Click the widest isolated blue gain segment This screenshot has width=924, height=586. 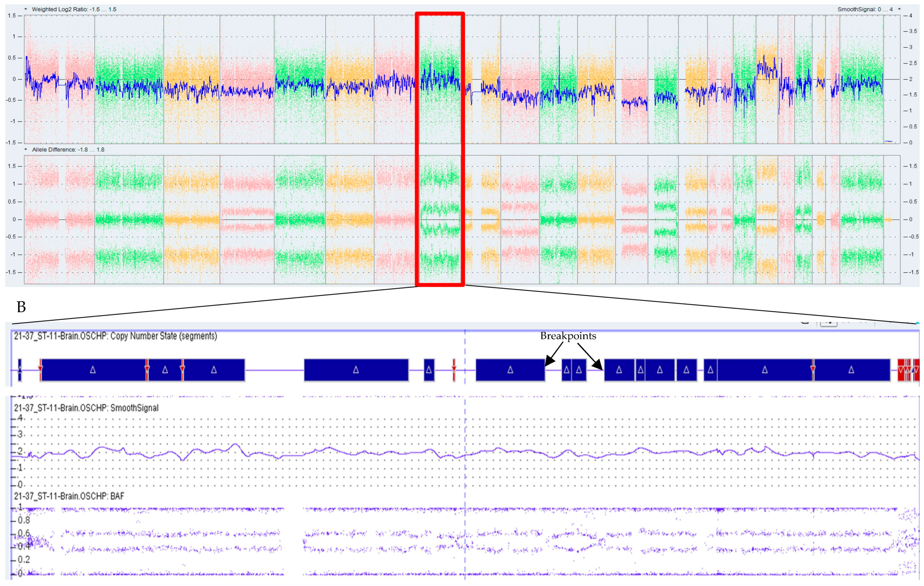(356, 370)
